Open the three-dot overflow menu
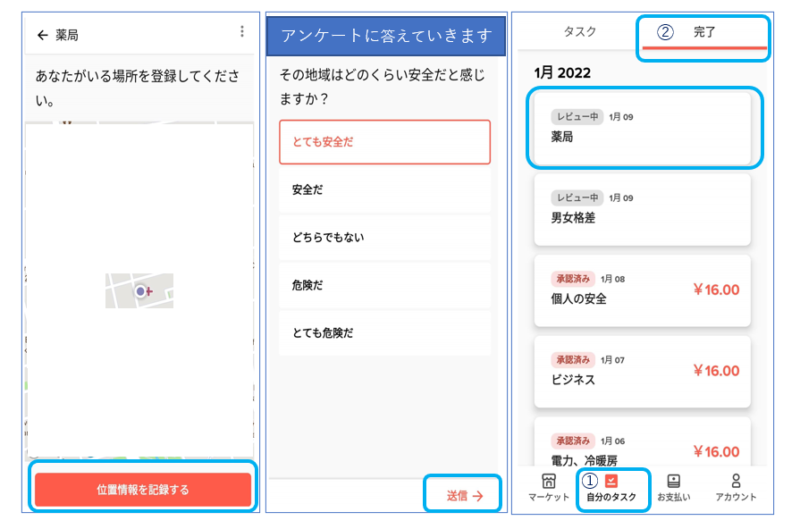 coord(242,32)
